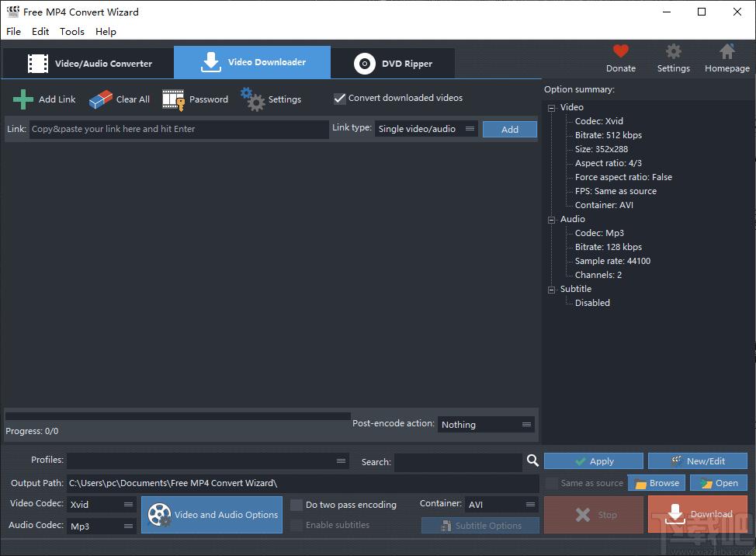The height and width of the screenshot is (556, 756).
Task: Collapse the Video tree node
Action: click(x=551, y=108)
